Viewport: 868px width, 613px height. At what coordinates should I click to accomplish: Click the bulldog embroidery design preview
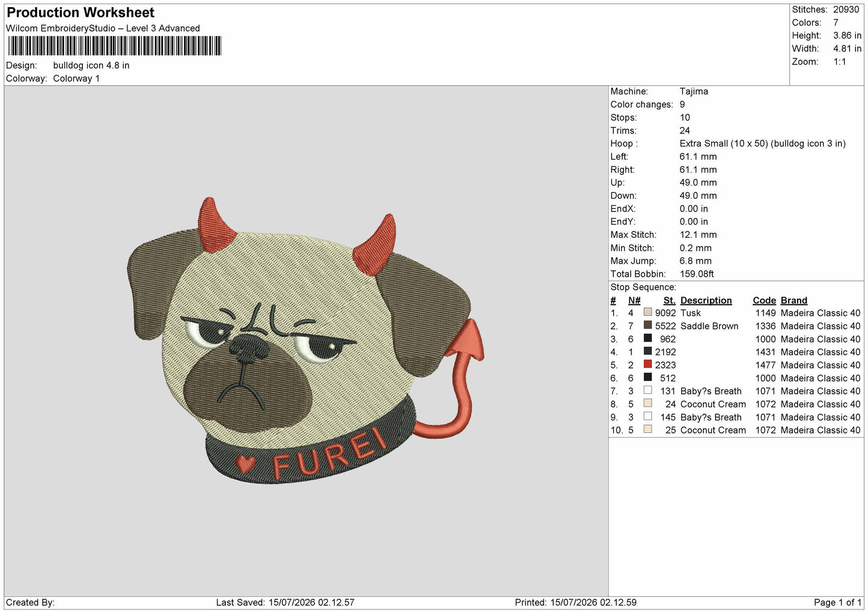[305, 340]
